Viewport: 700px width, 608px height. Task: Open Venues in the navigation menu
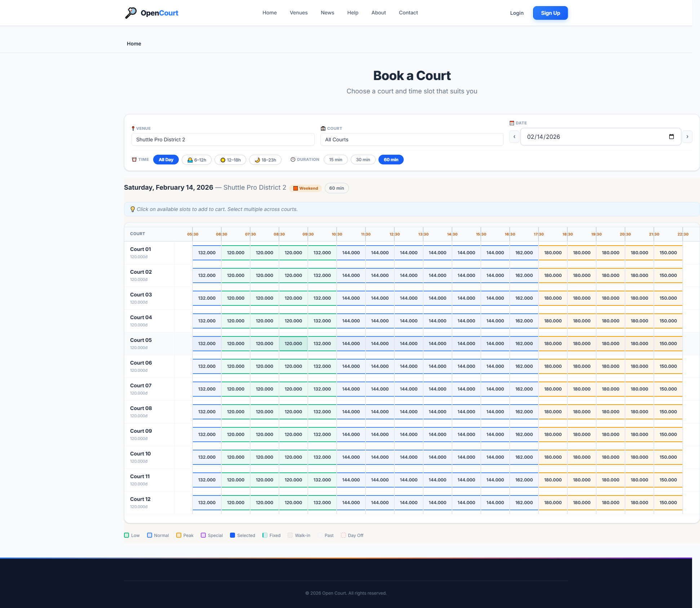pyautogui.click(x=298, y=13)
